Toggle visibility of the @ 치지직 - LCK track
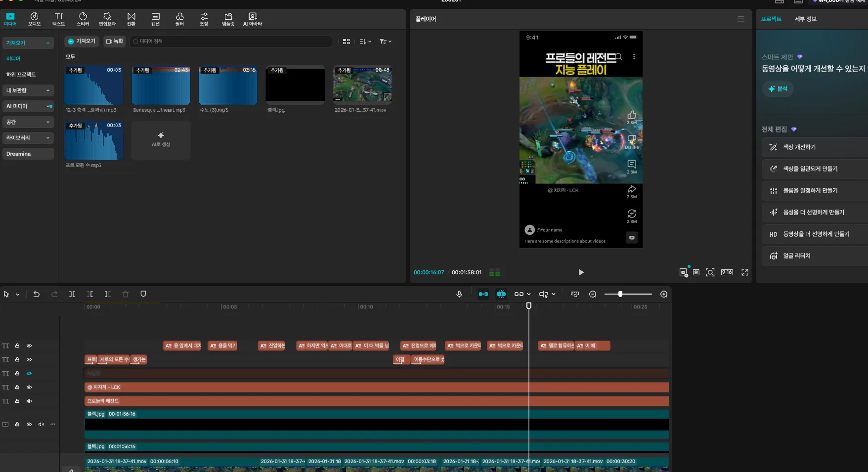Screen dimensions: 868x472 pyautogui.click(x=29, y=387)
